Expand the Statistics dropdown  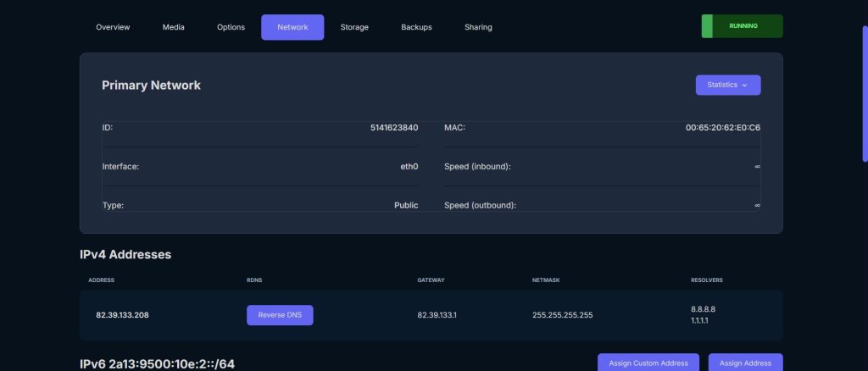pyautogui.click(x=727, y=85)
